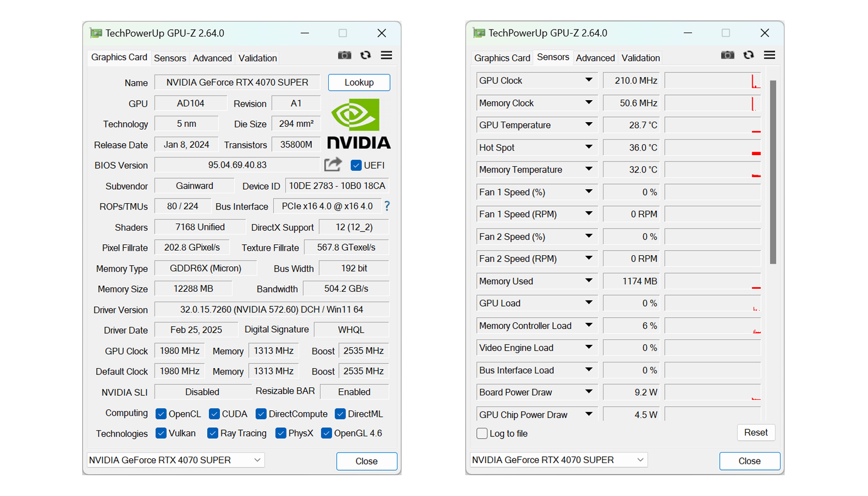Screen dimensions: 868x496
Task: Click the GPU-Z app icon in left window title bar
Action: point(96,33)
